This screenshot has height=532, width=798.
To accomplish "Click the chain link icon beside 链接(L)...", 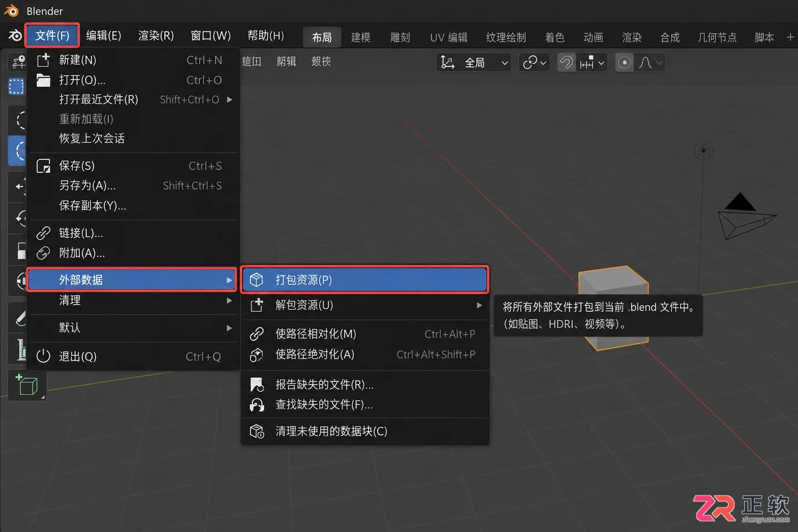I will point(43,233).
